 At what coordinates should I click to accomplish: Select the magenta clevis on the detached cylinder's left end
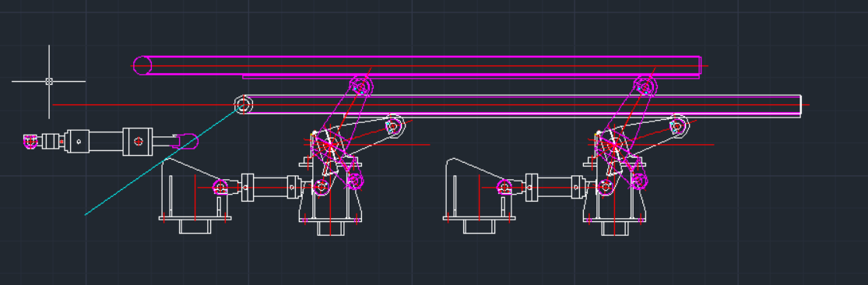pos(31,141)
